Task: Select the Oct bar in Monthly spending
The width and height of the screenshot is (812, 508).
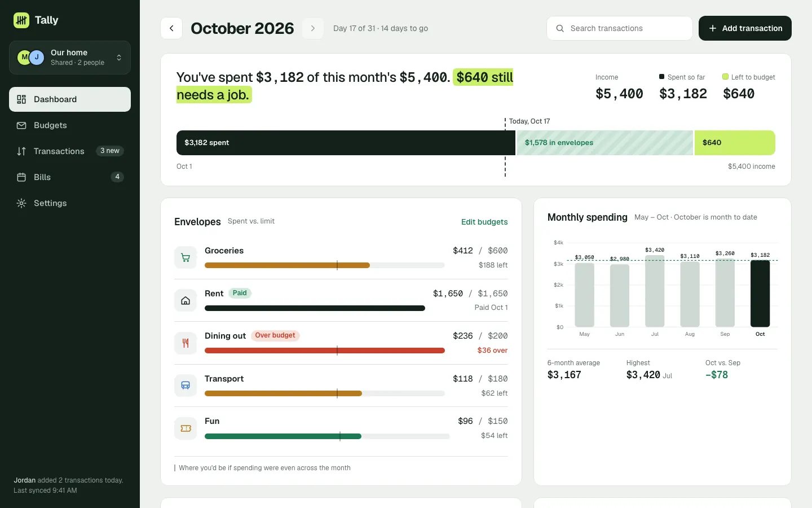Action: click(x=760, y=294)
